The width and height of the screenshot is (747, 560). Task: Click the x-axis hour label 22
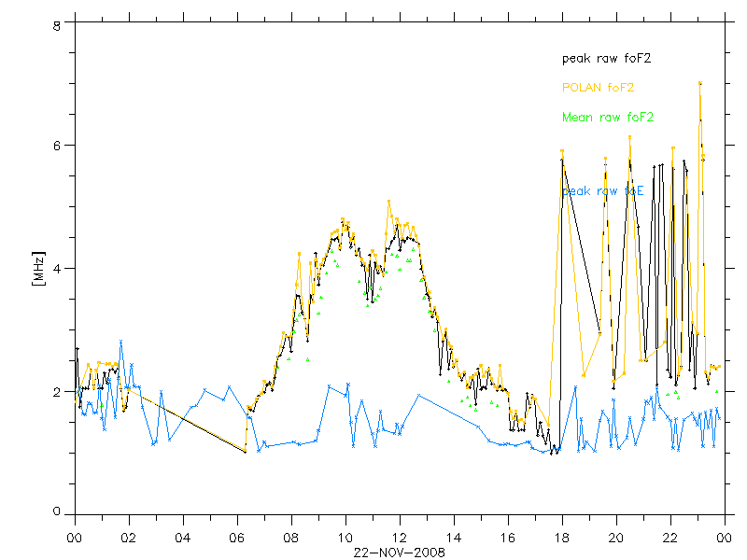[x=670, y=539]
